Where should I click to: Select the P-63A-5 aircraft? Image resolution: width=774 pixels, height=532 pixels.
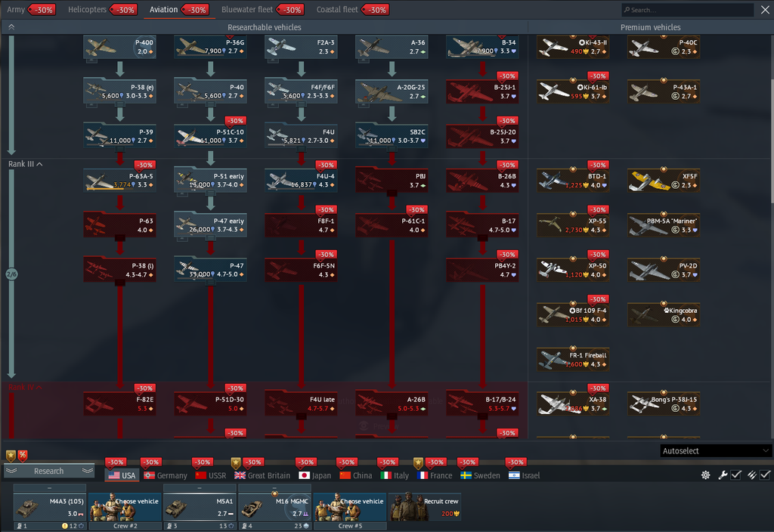(x=120, y=181)
